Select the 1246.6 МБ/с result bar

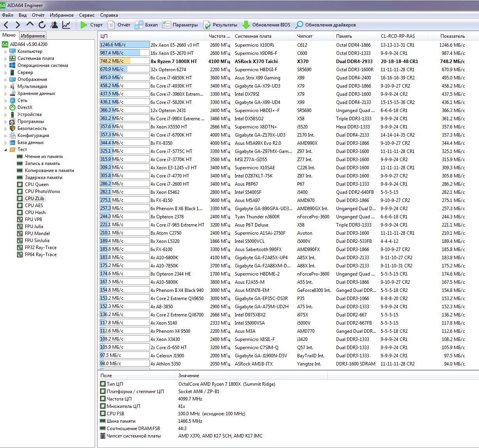pyautogui.click(x=125, y=45)
